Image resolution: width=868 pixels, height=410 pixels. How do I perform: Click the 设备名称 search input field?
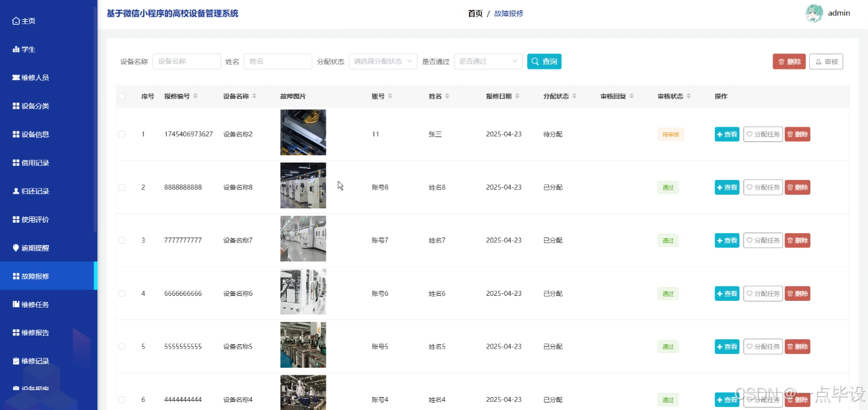[186, 61]
